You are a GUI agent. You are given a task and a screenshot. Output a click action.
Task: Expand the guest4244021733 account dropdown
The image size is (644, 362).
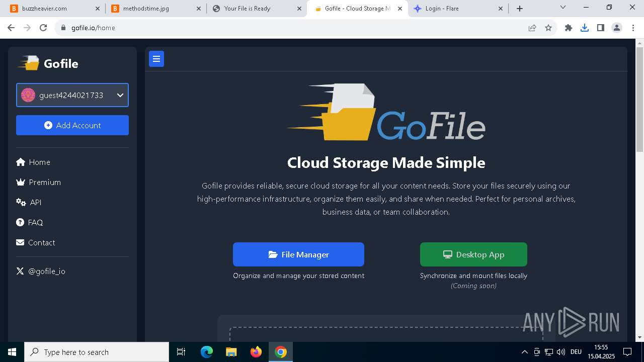click(x=72, y=95)
